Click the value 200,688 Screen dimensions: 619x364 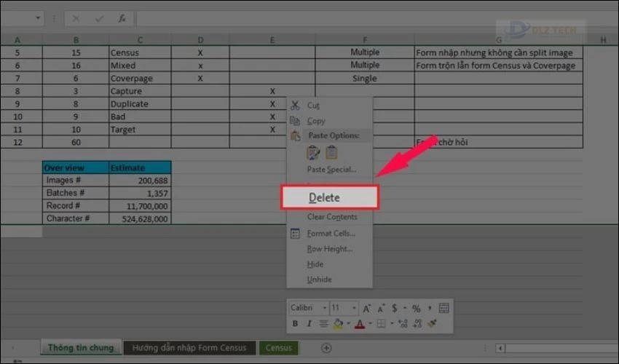pos(140,181)
